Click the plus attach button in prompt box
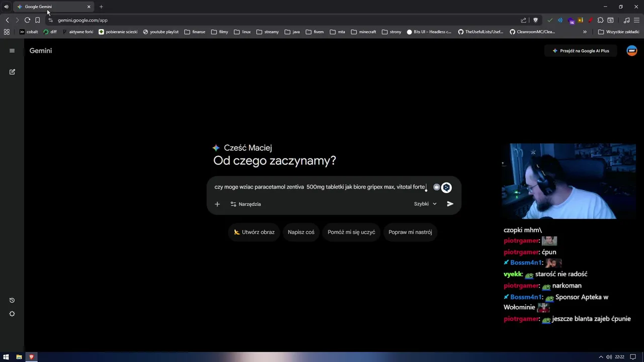The height and width of the screenshot is (362, 644). tap(217, 204)
